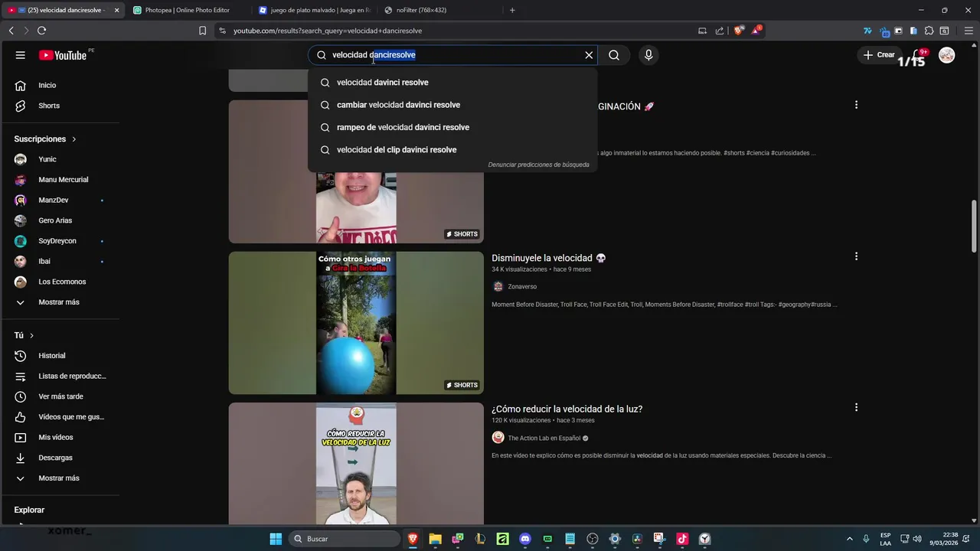Open the Windows Start menu
This screenshot has height=551, width=980.
(x=276, y=539)
